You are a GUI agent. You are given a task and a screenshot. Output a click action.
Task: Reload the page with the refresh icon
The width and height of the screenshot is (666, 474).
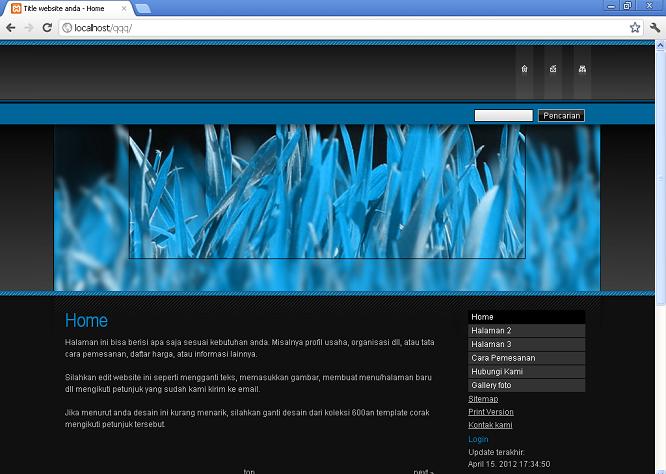coord(47,28)
